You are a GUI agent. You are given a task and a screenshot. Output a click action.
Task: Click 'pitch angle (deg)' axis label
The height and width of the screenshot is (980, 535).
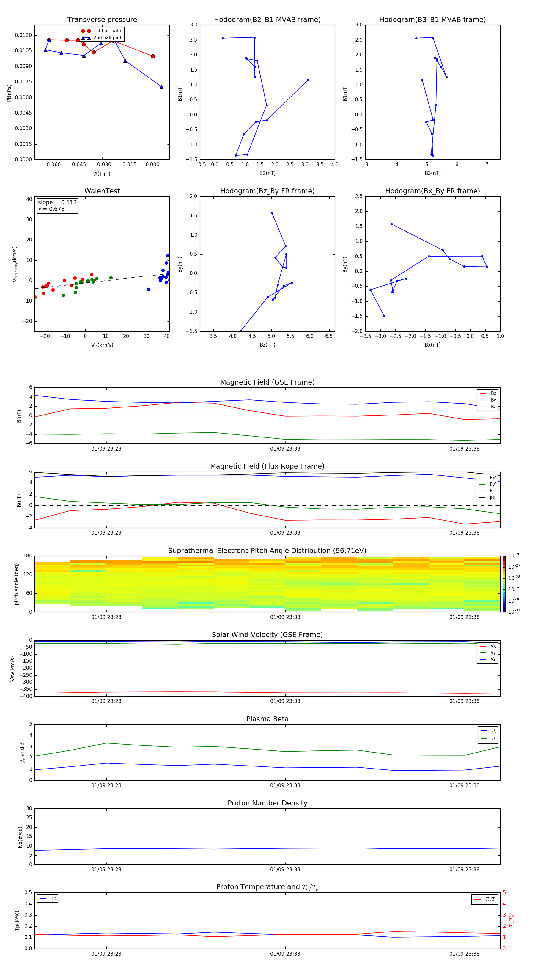pos(16,584)
